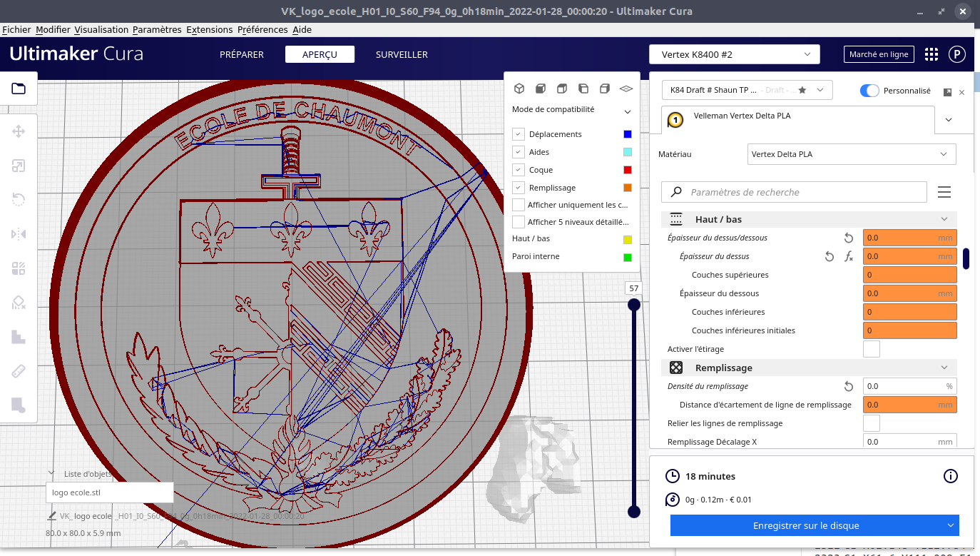The width and height of the screenshot is (980, 556).
Task: Open the Préférences menu
Action: (262, 29)
